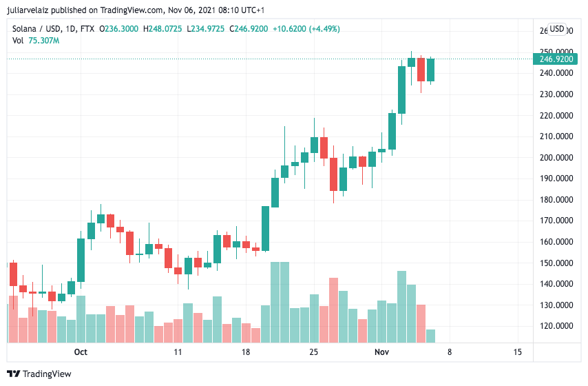
Task: Click the TradingView logo icon
Action: click(x=14, y=374)
